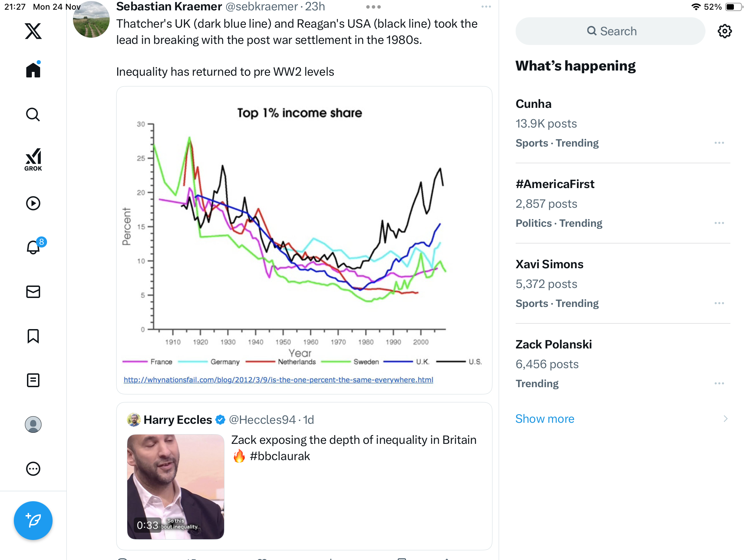
Task: Compose a new post
Action: point(33,521)
